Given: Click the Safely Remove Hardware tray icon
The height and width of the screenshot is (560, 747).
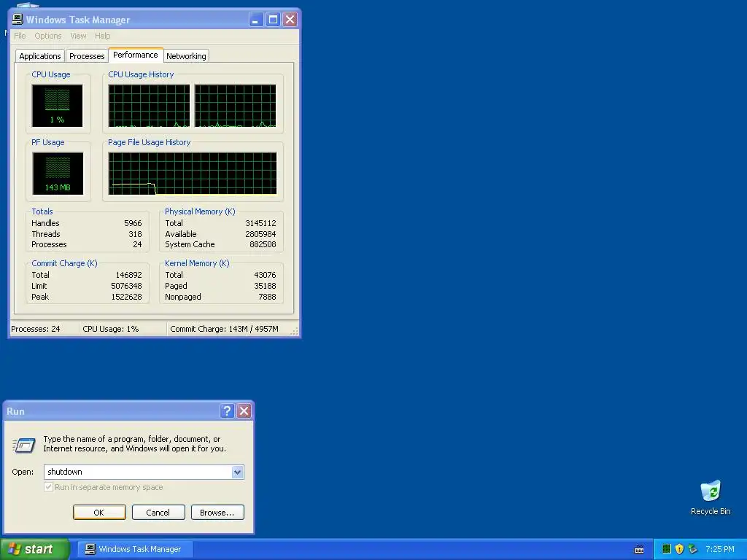Looking at the screenshot, I should pos(693,549).
